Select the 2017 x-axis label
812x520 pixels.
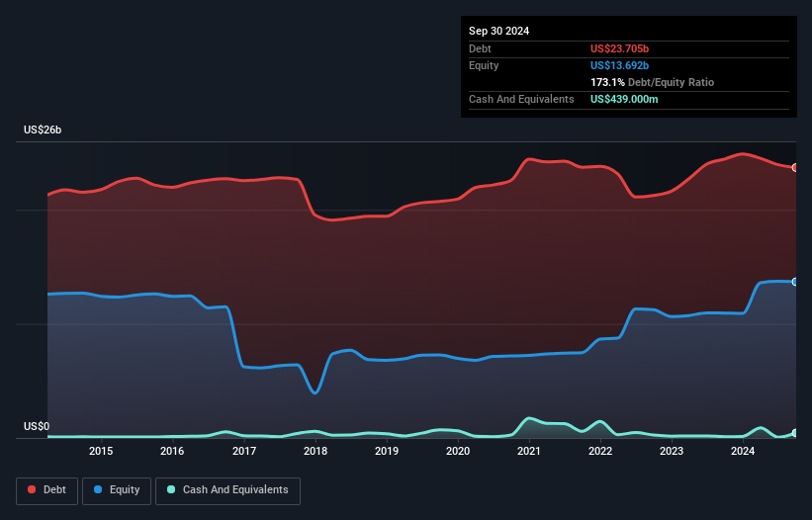click(244, 451)
